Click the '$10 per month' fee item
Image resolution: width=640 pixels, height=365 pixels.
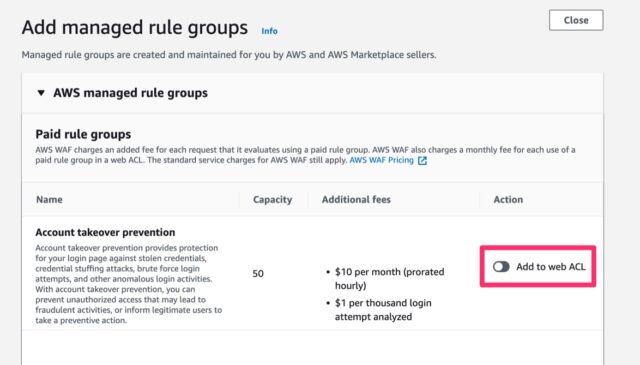pyautogui.click(x=385, y=278)
